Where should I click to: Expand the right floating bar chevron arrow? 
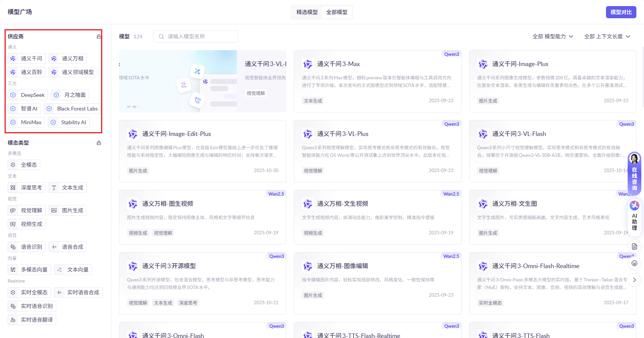(x=634, y=280)
